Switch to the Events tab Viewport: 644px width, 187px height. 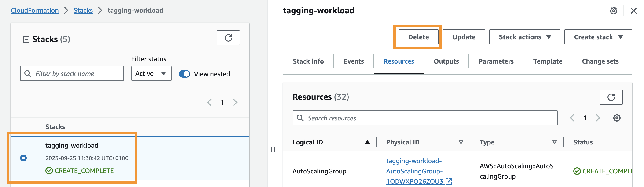[x=354, y=61]
